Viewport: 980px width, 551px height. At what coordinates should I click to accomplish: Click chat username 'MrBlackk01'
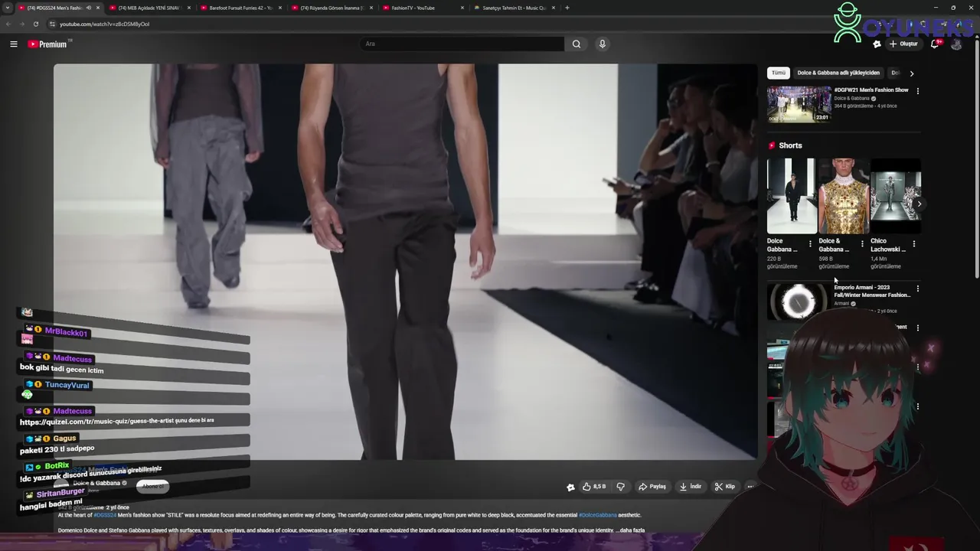pos(66,332)
